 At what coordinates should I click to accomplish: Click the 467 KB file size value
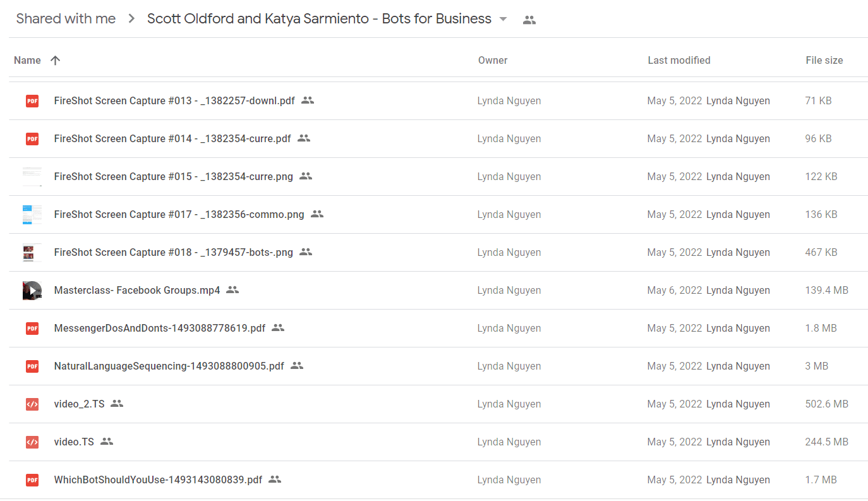point(821,252)
